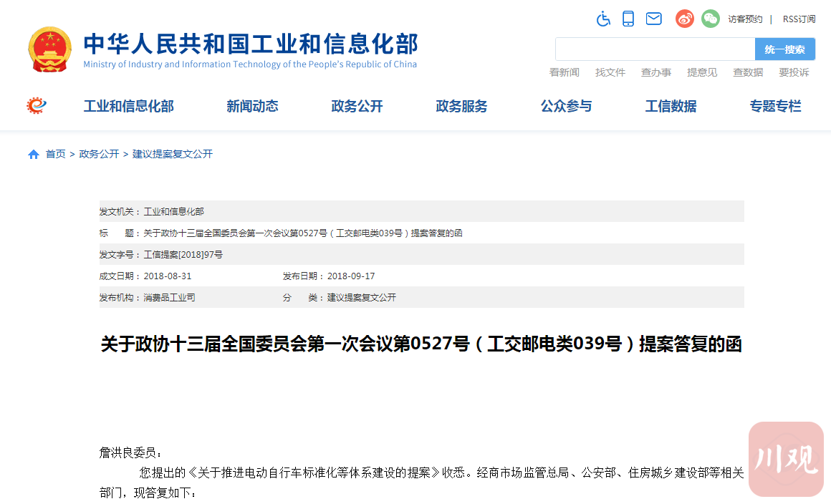
Task: Open the mobile phone version icon
Action: (x=628, y=19)
